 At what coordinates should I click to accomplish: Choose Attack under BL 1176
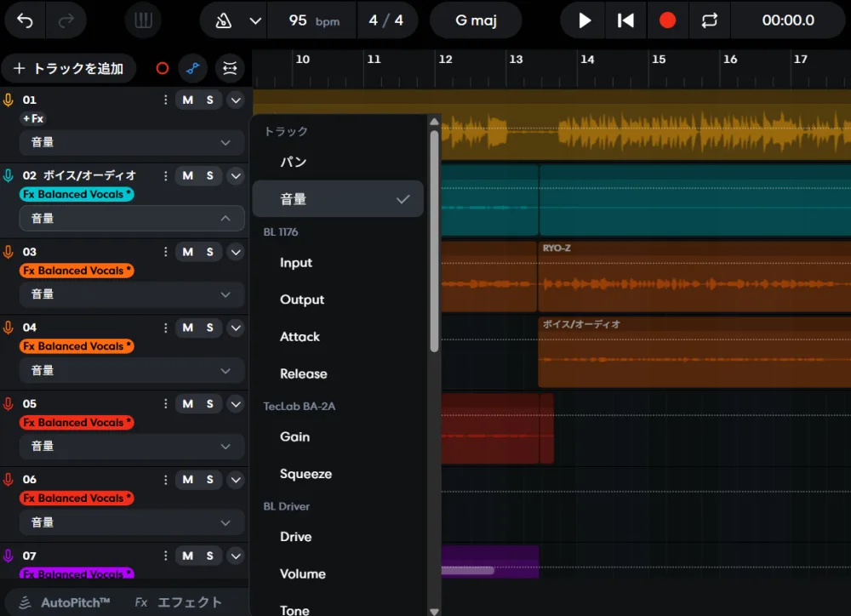338,336
